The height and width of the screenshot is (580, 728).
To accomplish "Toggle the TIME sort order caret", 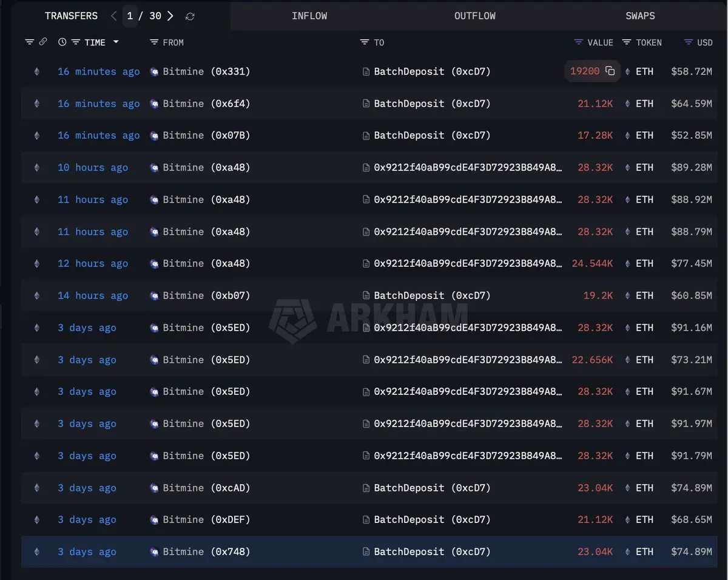I will pos(116,42).
